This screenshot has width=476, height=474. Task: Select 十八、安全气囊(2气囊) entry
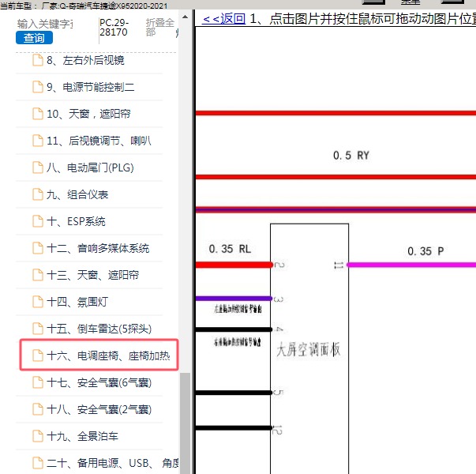point(99,409)
